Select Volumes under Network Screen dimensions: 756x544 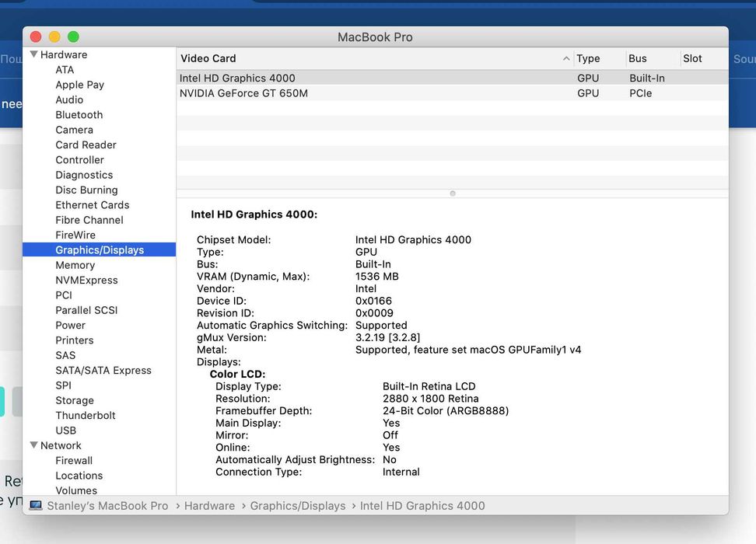coord(76,490)
